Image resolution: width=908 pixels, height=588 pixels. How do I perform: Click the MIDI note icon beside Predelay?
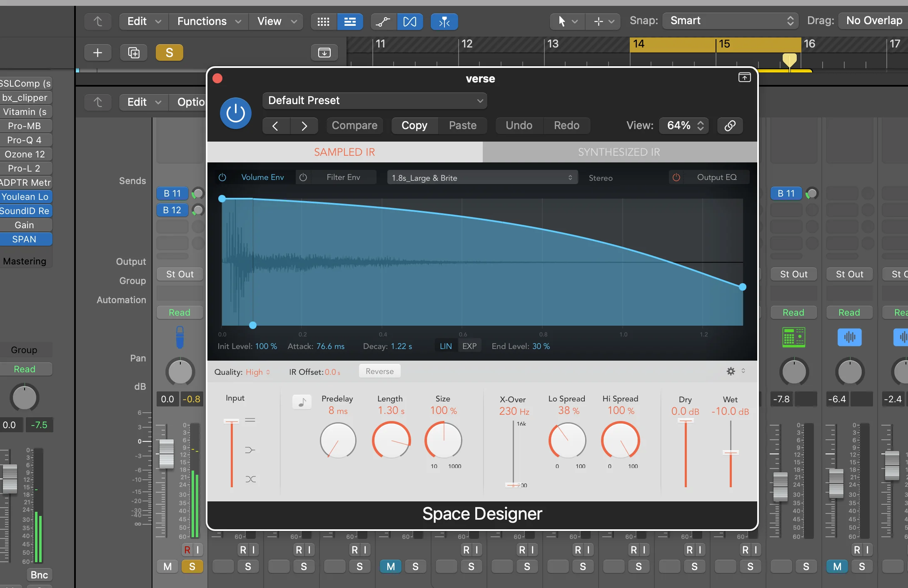pos(302,402)
